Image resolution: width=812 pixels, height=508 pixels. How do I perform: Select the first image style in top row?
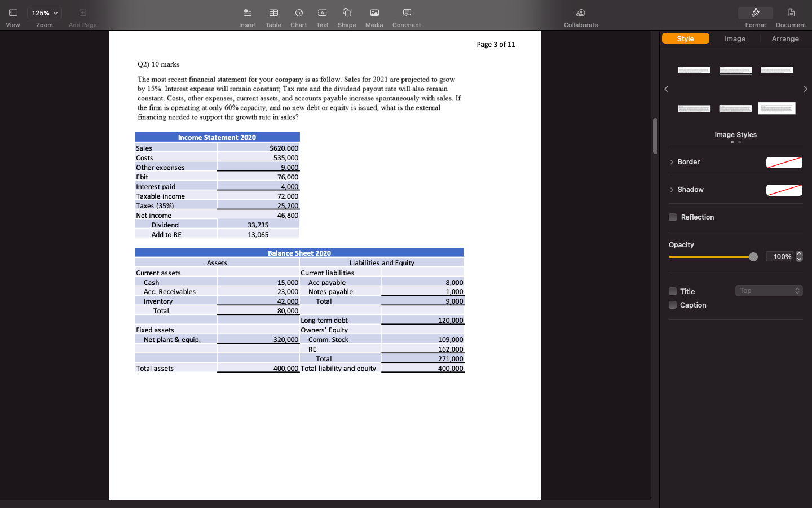tap(694, 70)
